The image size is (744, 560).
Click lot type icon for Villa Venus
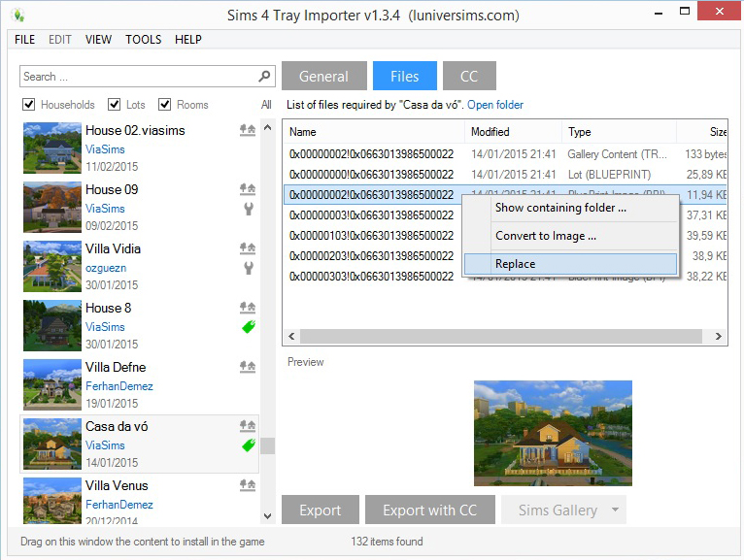click(x=248, y=485)
